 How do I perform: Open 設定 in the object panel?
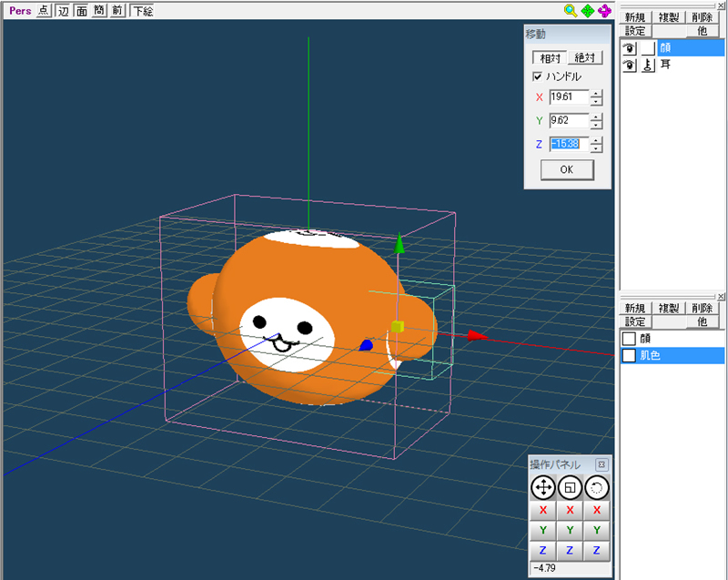[635, 31]
